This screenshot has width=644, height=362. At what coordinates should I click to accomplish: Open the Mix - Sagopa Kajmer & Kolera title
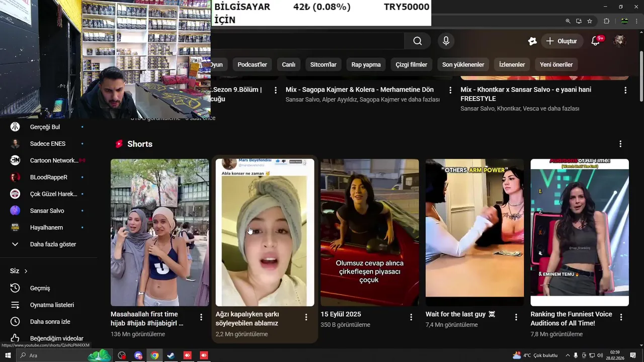click(359, 89)
